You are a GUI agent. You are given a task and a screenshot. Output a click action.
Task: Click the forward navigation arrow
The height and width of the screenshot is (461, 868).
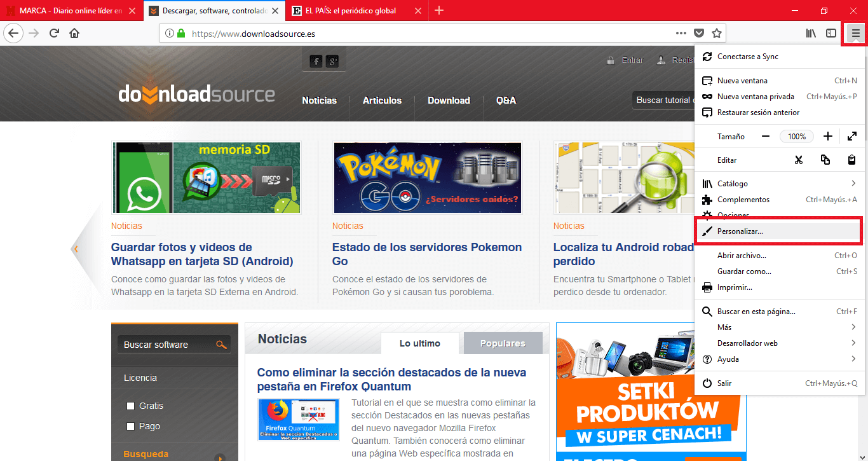tap(34, 33)
